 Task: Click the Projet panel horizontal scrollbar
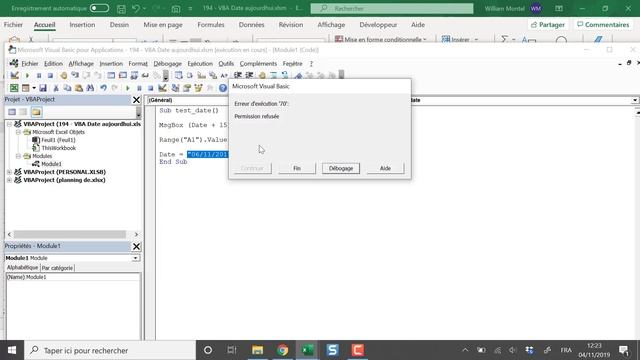pos(70,234)
